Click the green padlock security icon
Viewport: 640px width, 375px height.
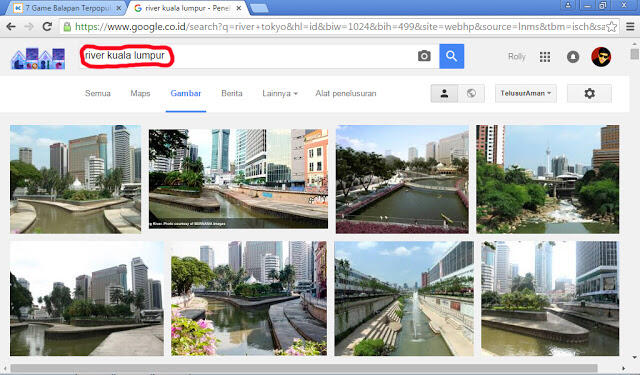point(67,27)
